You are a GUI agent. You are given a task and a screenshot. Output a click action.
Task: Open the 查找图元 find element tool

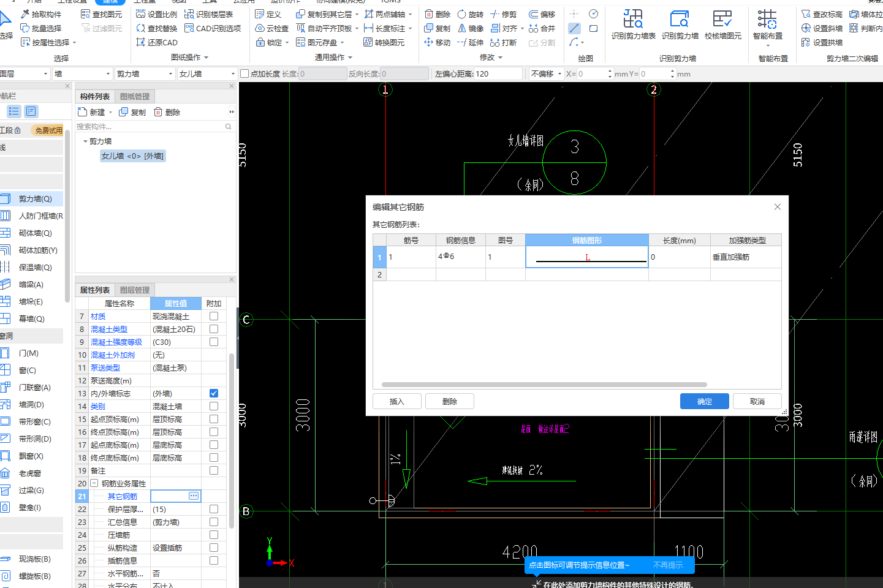tap(102, 14)
